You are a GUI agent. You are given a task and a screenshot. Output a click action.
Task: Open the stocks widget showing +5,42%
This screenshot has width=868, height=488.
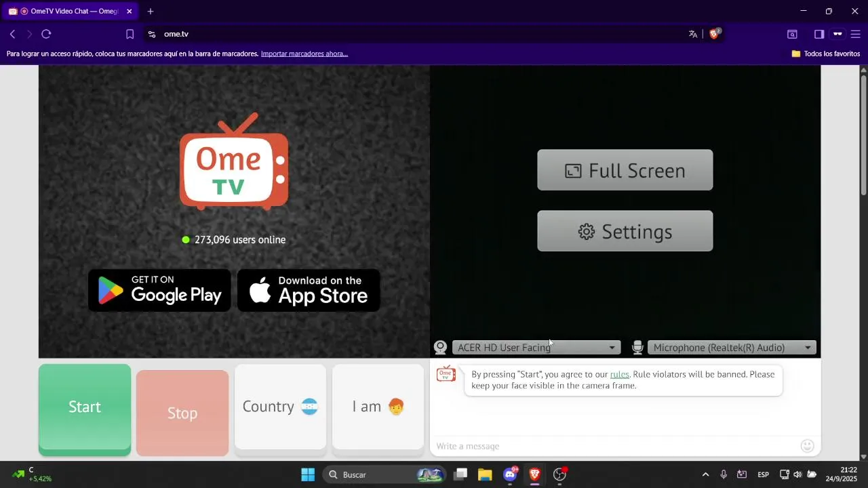(x=32, y=474)
